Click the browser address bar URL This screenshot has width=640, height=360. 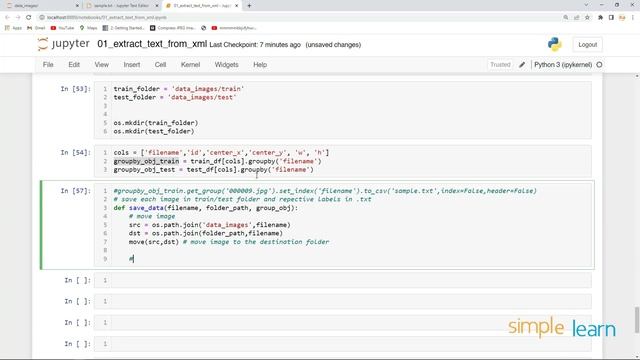tap(107, 18)
